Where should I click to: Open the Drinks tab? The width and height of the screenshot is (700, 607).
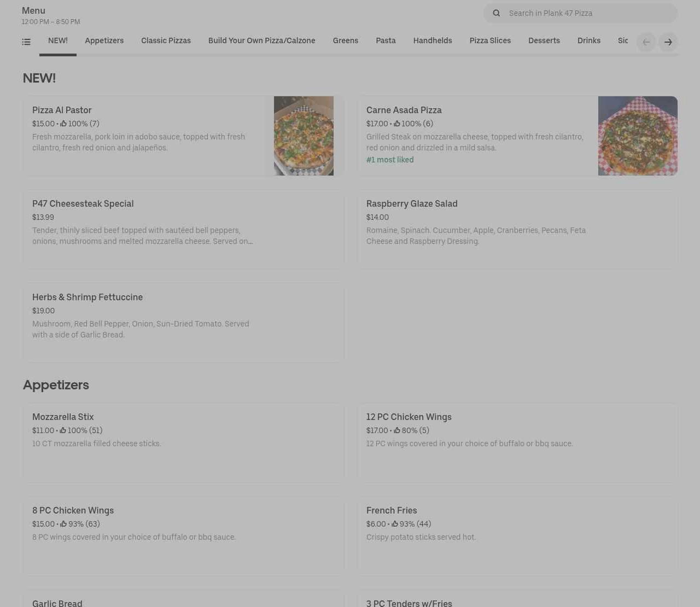[x=589, y=41]
